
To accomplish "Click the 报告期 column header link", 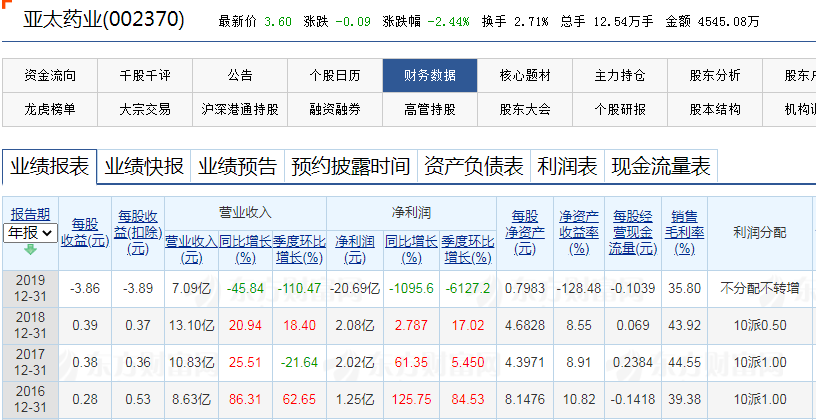I will click(x=30, y=214).
